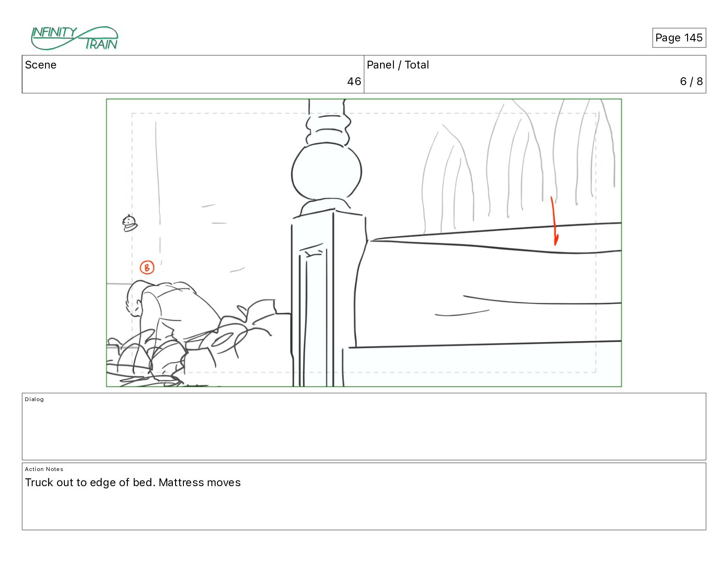Click the Page 145 box

(679, 38)
